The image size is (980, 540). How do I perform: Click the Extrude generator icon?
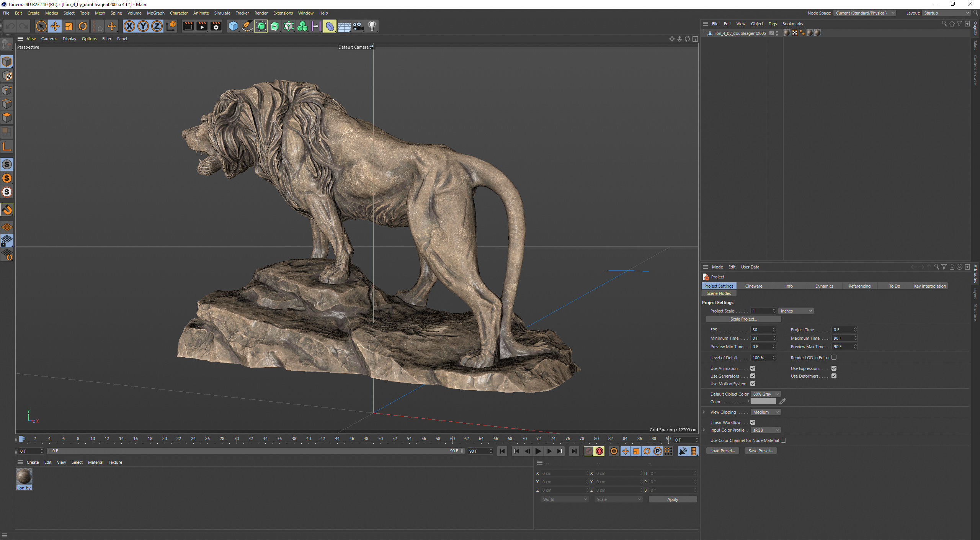coord(275,26)
